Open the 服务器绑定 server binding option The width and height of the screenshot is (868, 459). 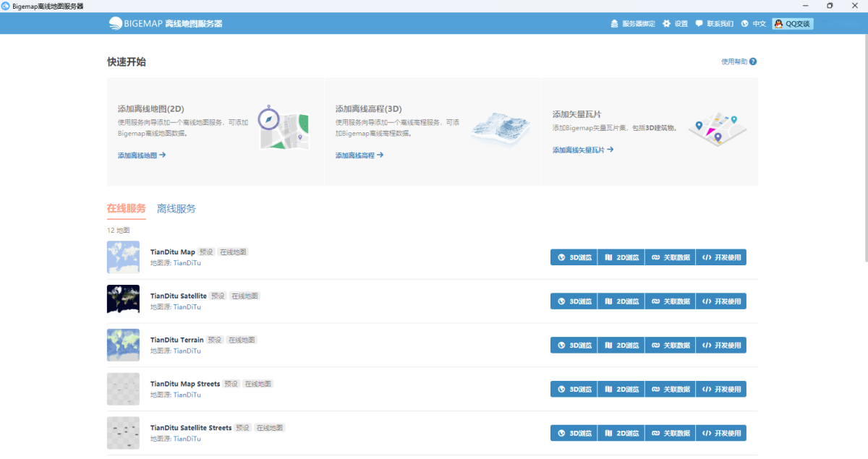coord(633,24)
